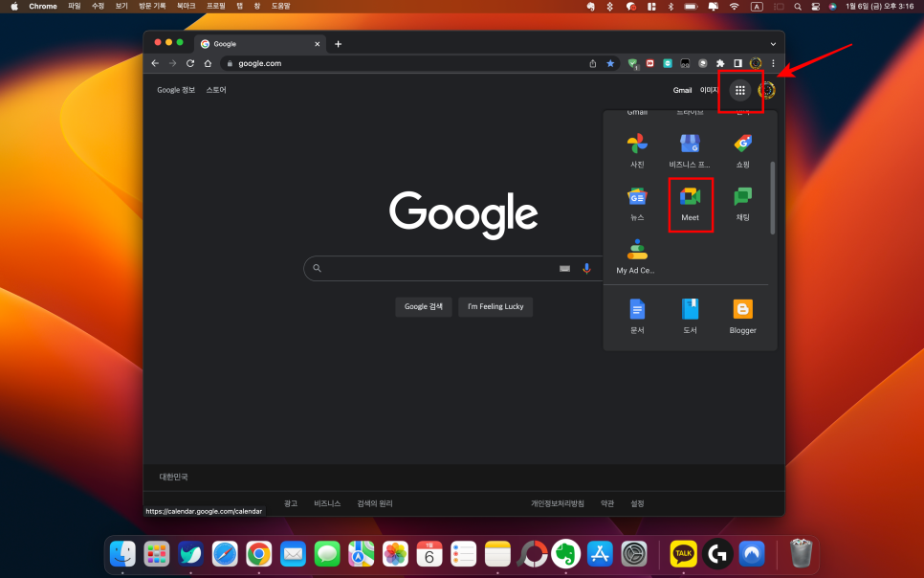This screenshot has width=924, height=578.
Task: Open Google Books (도서) app
Action: pyautogui.click(x=690, y=317)
